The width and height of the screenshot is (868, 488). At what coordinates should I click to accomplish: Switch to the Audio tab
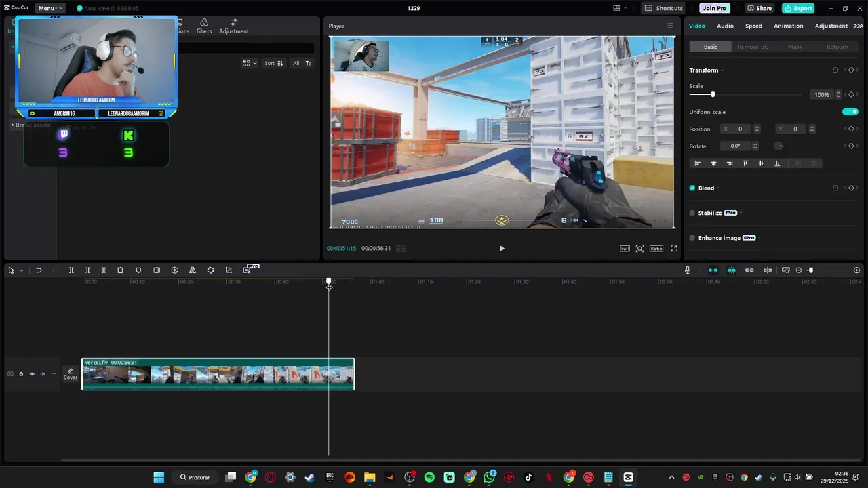click(x=725, y=26)
